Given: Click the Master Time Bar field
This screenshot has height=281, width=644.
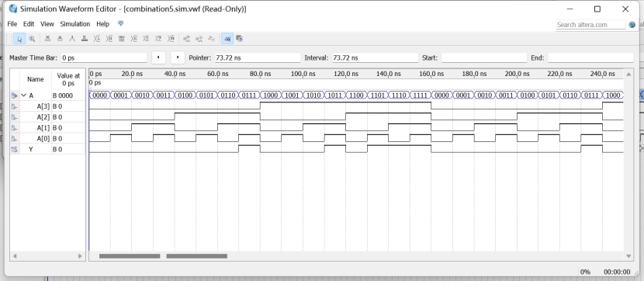Looking at the screenshot, I should click(103, 58).
